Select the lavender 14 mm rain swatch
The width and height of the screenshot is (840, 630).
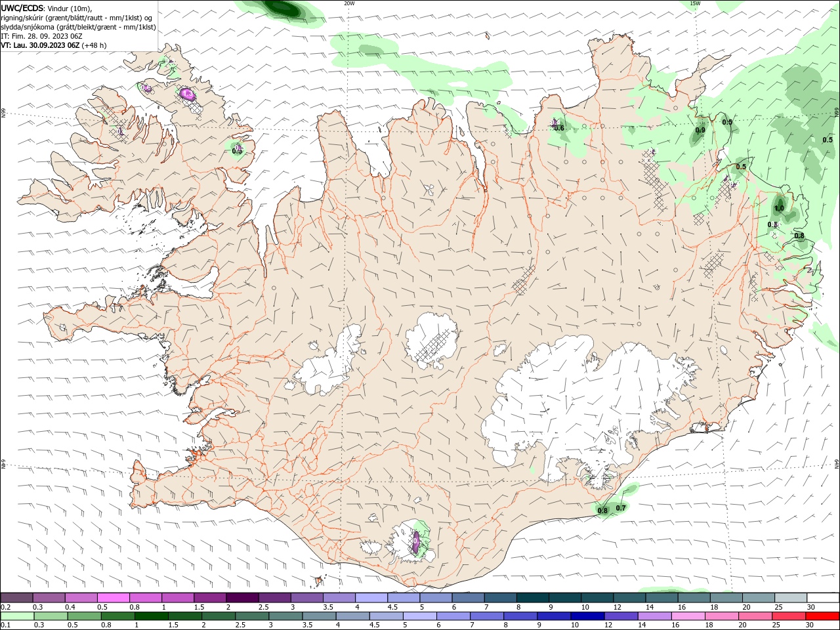(x=654, y=616)
